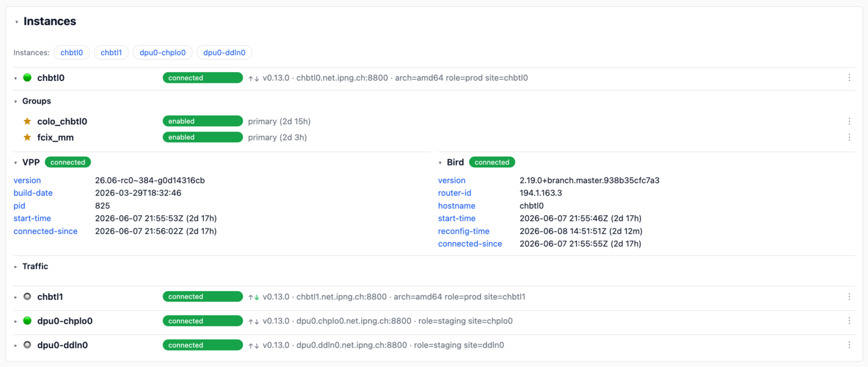Open the kebab menu for chbtl0
The width and height of the screenshot is (868, 367).
tap(849, 78)
